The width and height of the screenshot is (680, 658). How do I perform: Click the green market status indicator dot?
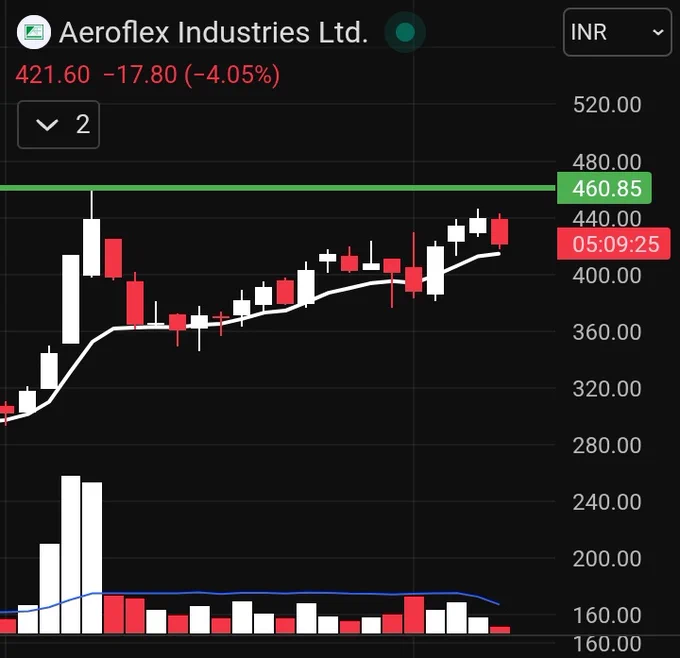coord(405,32)
